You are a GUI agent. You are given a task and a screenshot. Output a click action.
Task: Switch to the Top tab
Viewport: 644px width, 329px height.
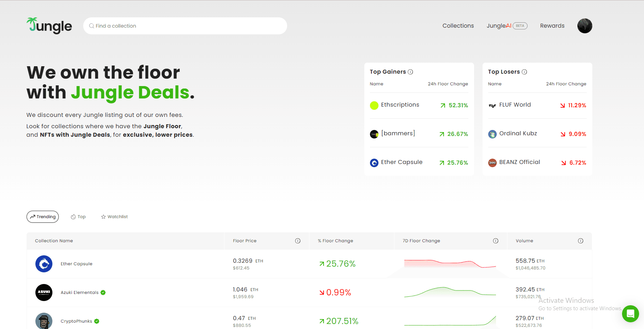click(x=78, y=217)
